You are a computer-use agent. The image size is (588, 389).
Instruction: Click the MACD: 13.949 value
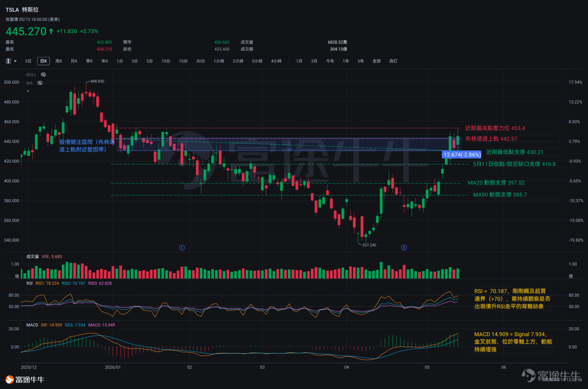click(x=101, y=325)
